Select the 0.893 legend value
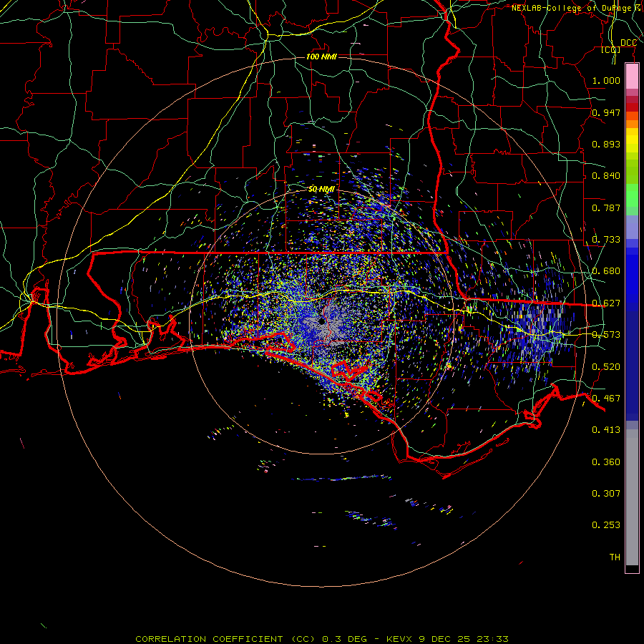 tap(606, 144)
